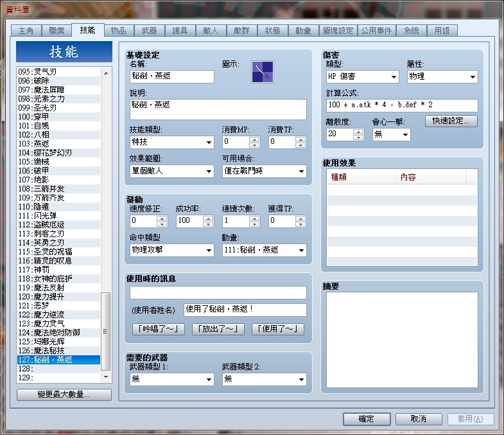The width and height of the screenshot is (504, 435).
Task: Expand the 屬性 dropdown showing 物理
Action: pyautogui.click(x=442, y=77)
